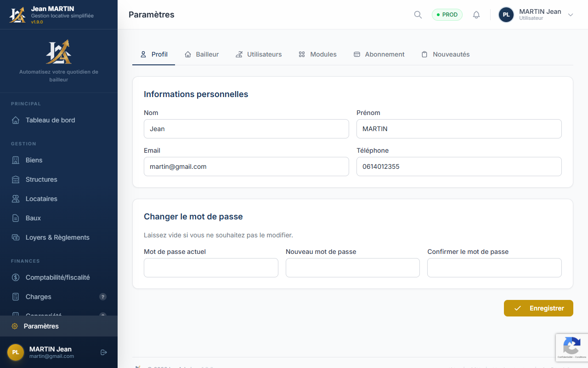Open the Abonnement tab
This screenshot has width=588, height=368.
click(x=379, y=54)
